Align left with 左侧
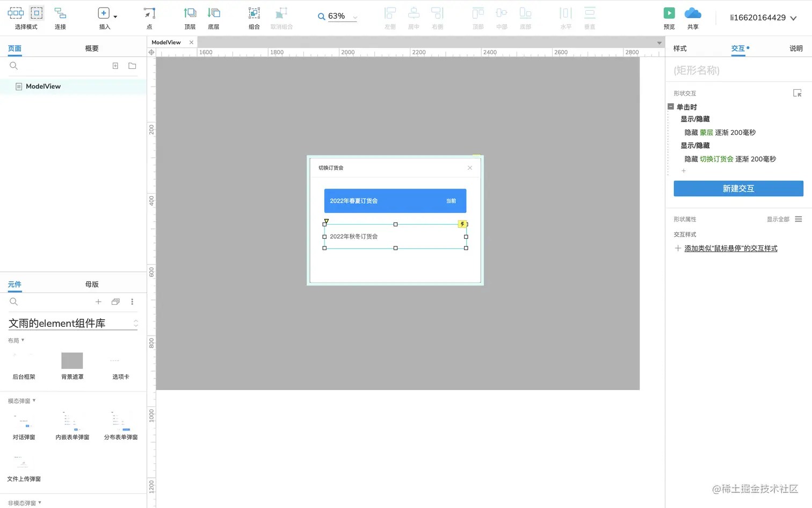The image size is (812, 508). click(x=390, y=17)
